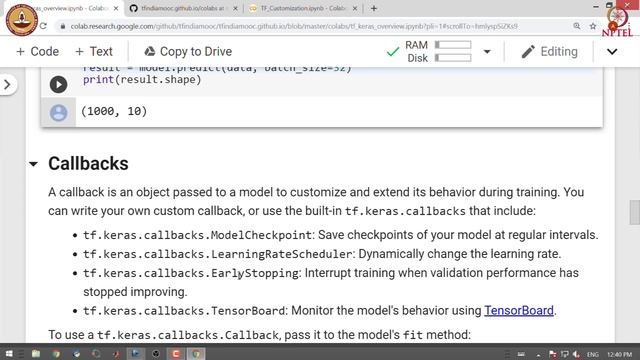The image size is (640, 360).
Task: Add a new Text cell
Action: point(94,51)
